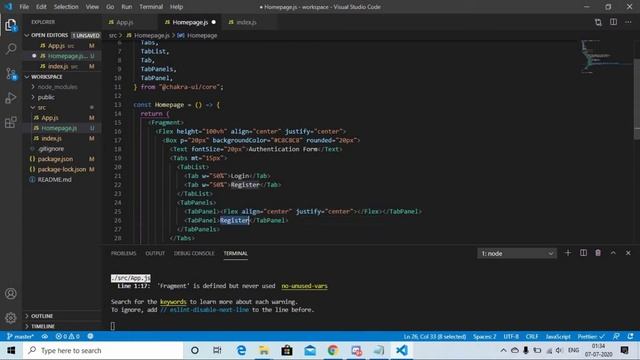The image size is (640, 360).
Task: Open Cortana circle on taskbar
Action: point(195,351)
